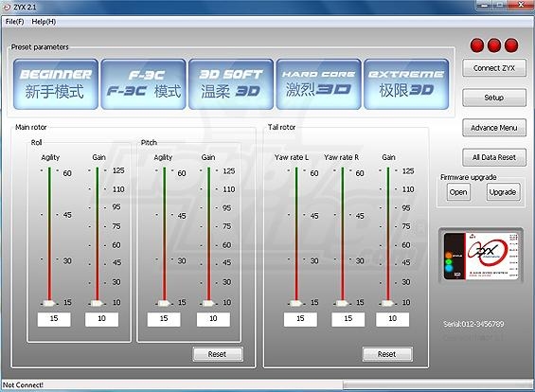Viewport: 535px width, 392px height.
Task: Start firmware Upgrade
Action: [503, 192]
